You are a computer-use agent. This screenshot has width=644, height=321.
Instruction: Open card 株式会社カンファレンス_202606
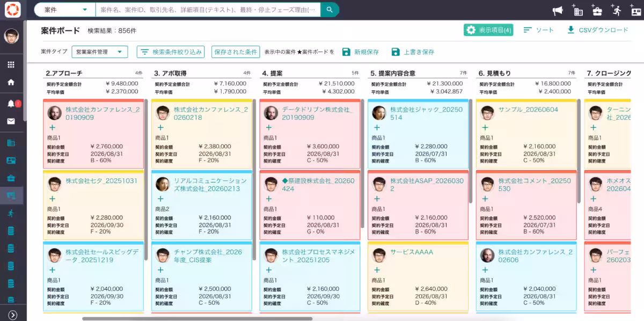526,276
